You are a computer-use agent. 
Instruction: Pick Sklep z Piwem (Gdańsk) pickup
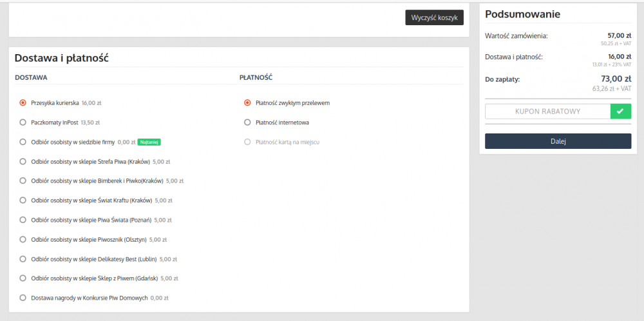23,278
